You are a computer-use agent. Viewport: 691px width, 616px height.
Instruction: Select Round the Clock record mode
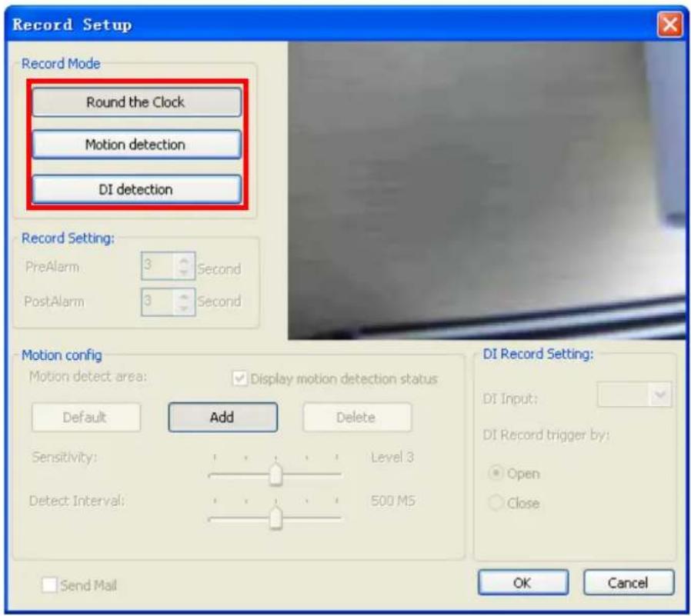137,102
